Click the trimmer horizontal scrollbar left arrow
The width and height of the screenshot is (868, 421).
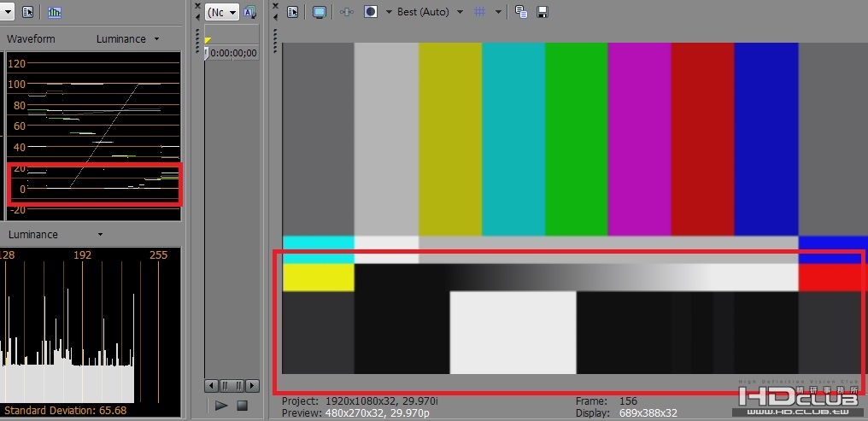[x=212, y=385]
